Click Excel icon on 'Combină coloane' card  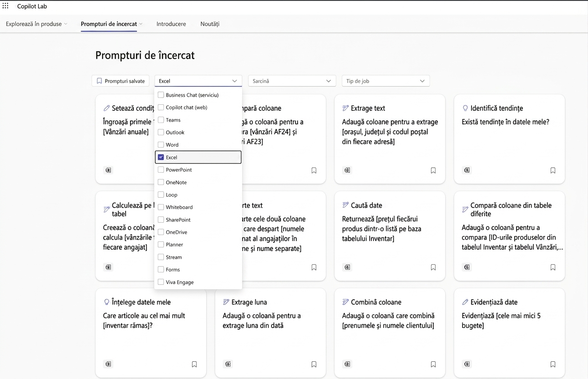347,364
